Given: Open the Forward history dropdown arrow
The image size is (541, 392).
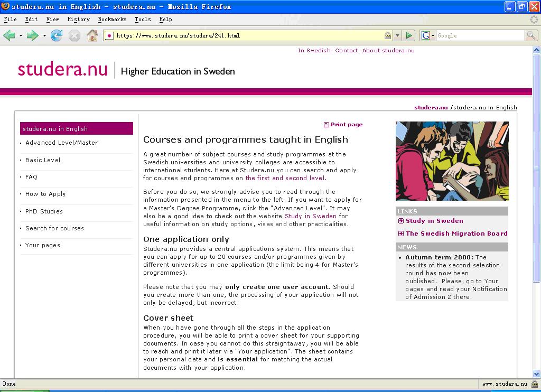Looking at the screenshot, I should 44,35.
